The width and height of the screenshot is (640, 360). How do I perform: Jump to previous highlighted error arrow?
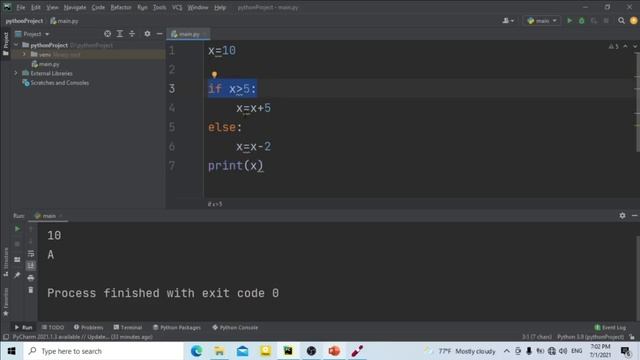625,47
